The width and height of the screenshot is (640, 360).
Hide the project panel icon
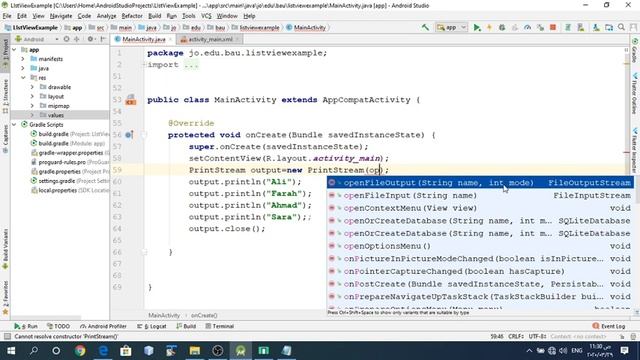pyautogui.click(x=103, y=39)
